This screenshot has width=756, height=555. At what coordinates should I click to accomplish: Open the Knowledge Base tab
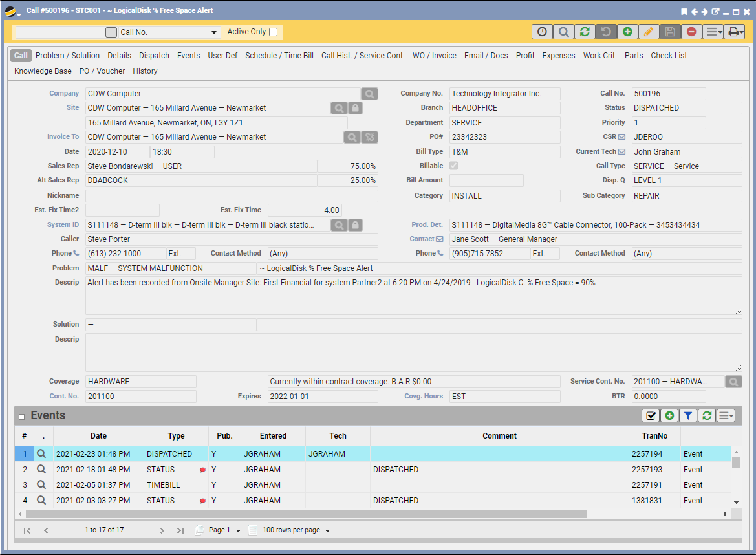[43, 71]
